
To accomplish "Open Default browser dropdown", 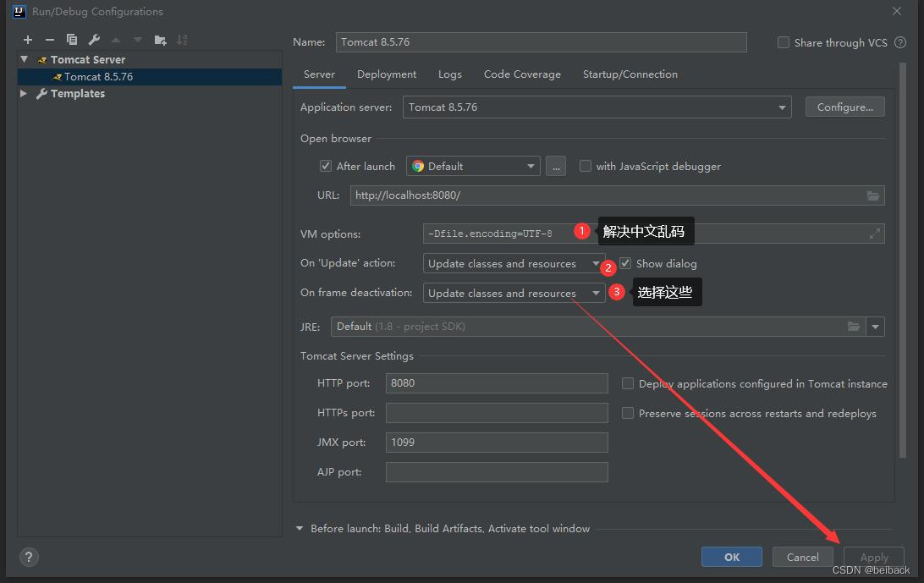I will click(473, 166).
